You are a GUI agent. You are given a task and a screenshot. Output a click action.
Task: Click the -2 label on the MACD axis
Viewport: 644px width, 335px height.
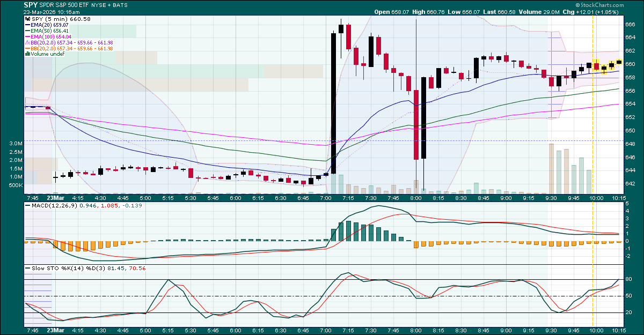click(x=628, y=256)
